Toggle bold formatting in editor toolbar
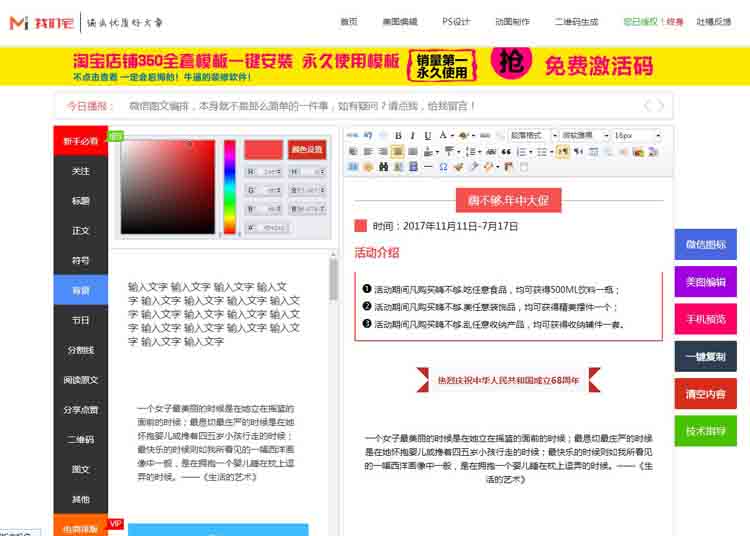The image size is (750, 536). [x=398, y=135]
